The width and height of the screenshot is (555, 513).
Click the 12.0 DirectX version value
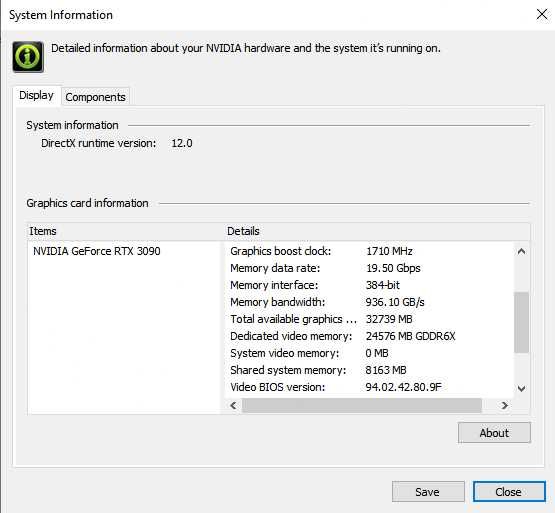(182, 143)
